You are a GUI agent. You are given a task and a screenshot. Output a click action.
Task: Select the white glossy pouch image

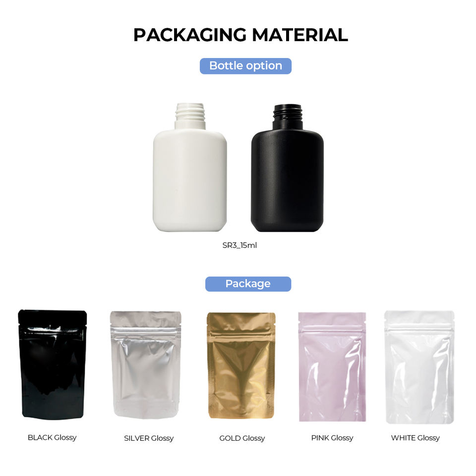419,367
